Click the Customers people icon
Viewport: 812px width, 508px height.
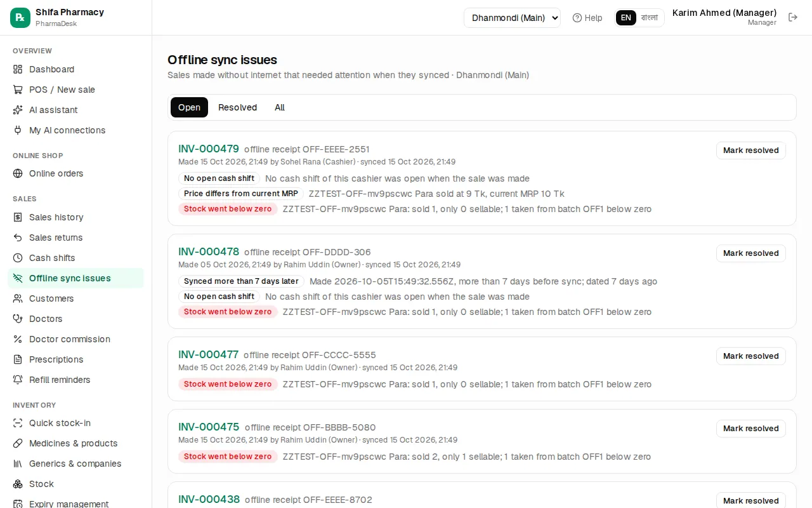click(x=18, y=298)
